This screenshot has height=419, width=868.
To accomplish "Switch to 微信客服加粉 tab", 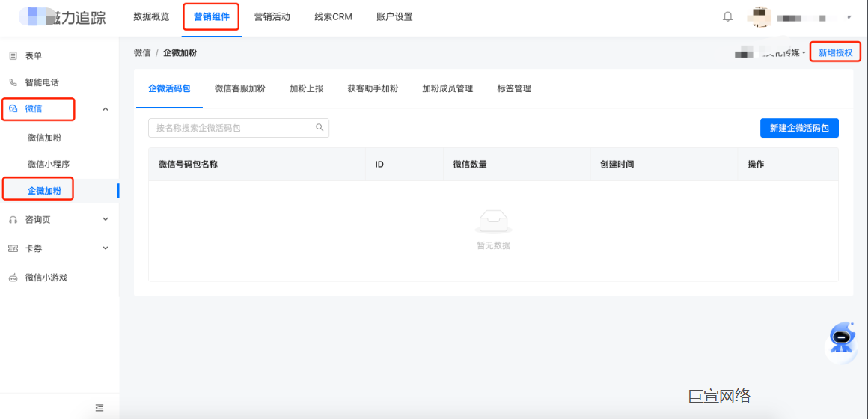I will 239,88.
